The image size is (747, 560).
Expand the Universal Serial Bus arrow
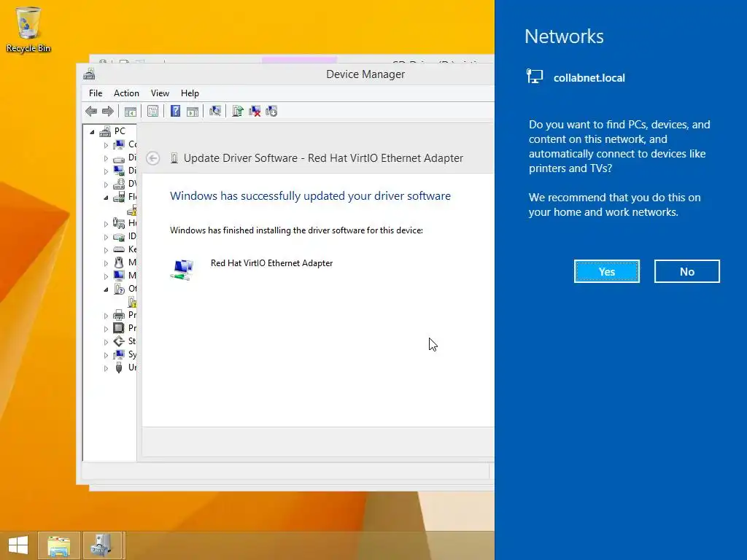(106, 368)
